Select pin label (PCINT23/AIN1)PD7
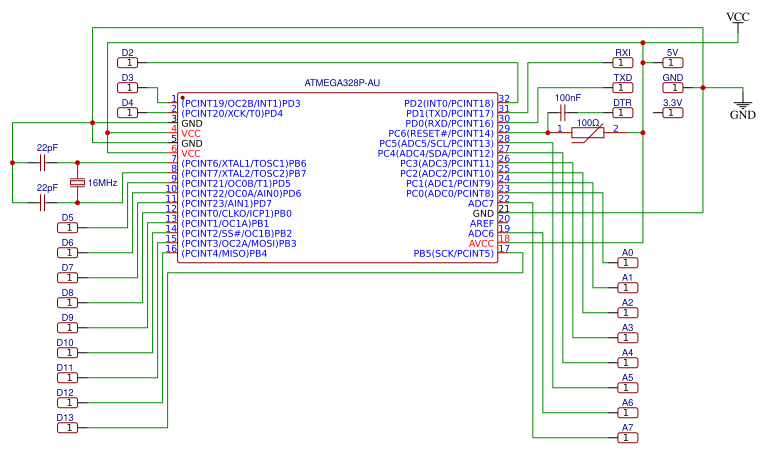 pos(227,204)
